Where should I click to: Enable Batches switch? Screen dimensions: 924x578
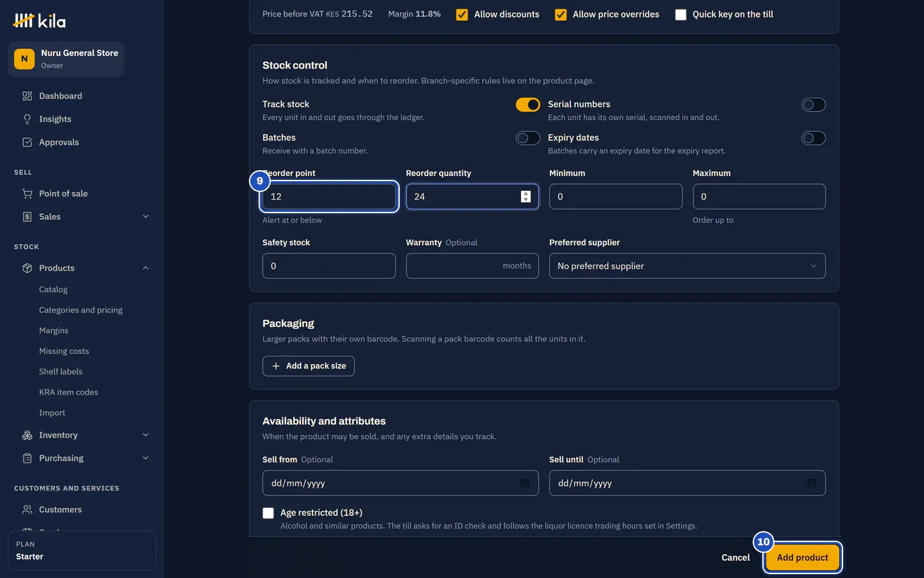coord(528,138)
